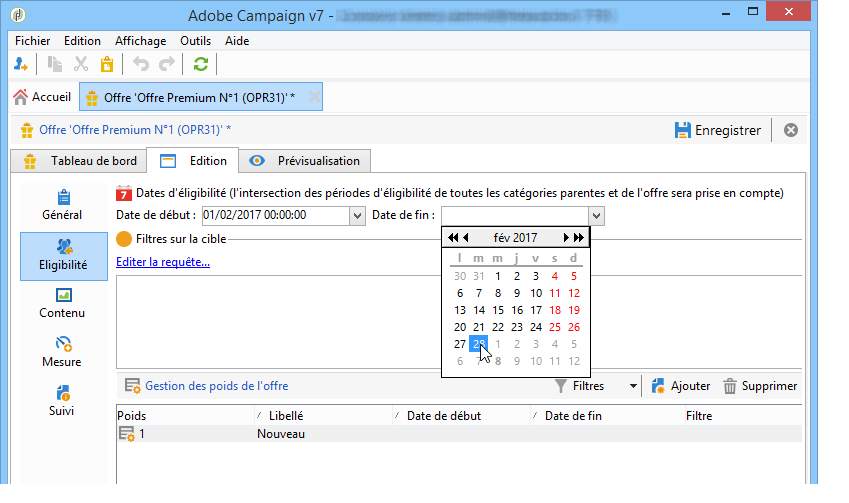Select February 1 in the calendar
The height and width of the screenshot is (503, 849).
498,276
